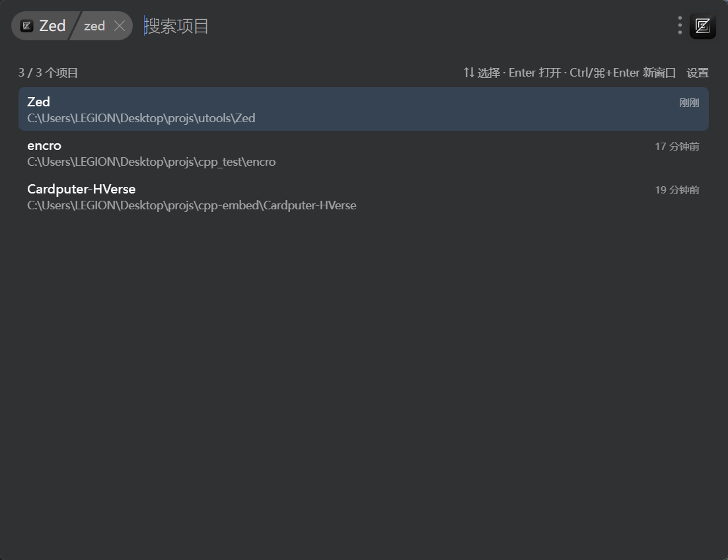This screenshot has width=728, height=560.
Task: Open the three-dot more options menu
Action: 680,26
